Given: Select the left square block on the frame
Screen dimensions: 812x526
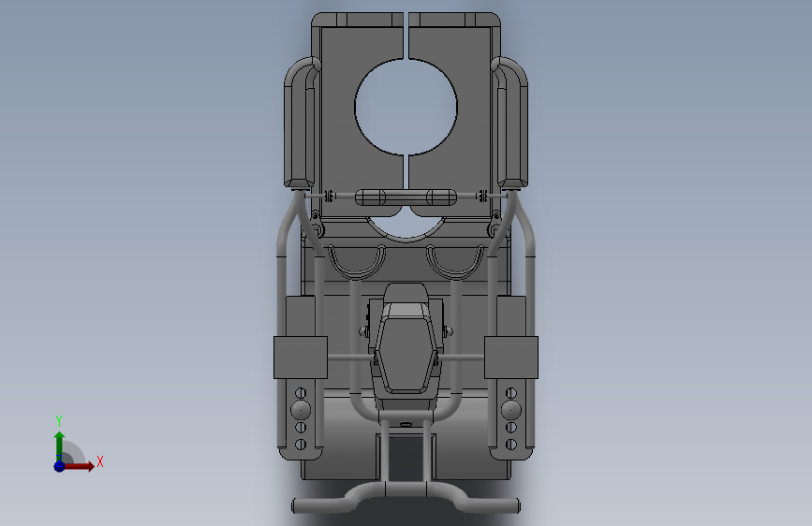Looking at the screenshot, I should [301, 358].
